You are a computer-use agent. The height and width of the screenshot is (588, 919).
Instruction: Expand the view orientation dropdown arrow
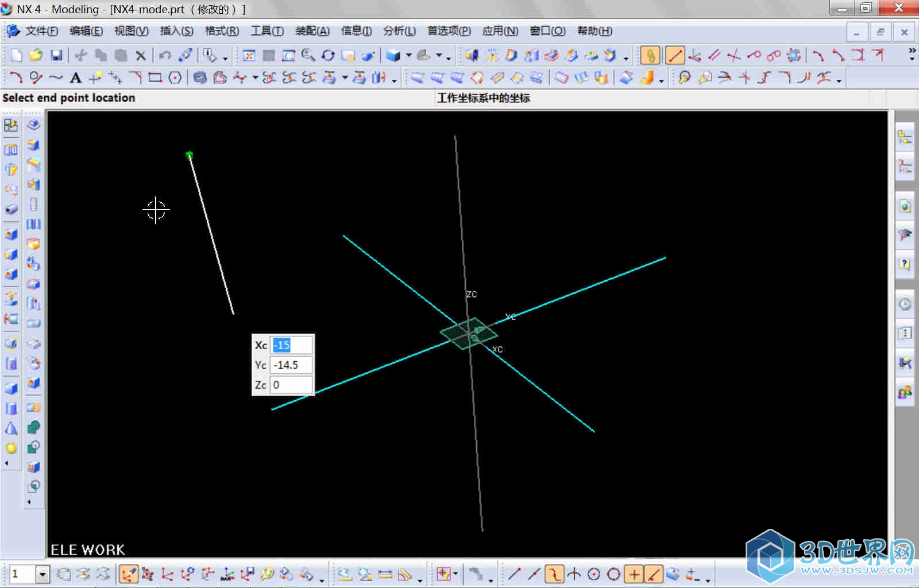[439, 55]
